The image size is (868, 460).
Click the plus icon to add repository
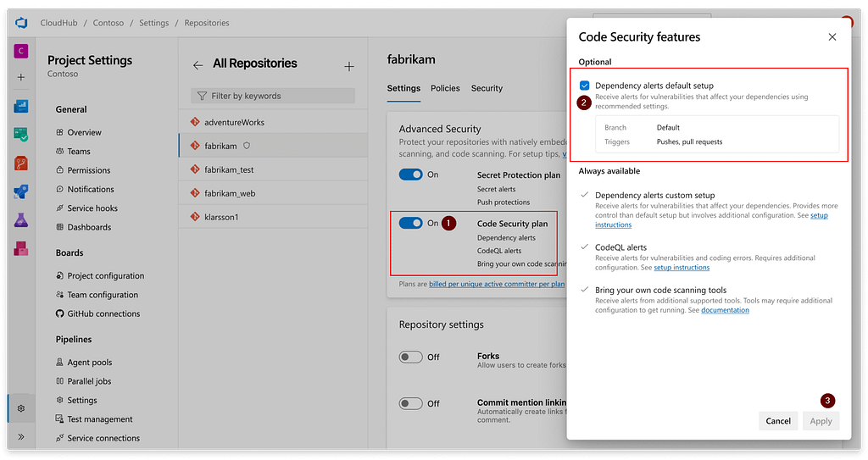pyautogui.click(x=348, y=65)
